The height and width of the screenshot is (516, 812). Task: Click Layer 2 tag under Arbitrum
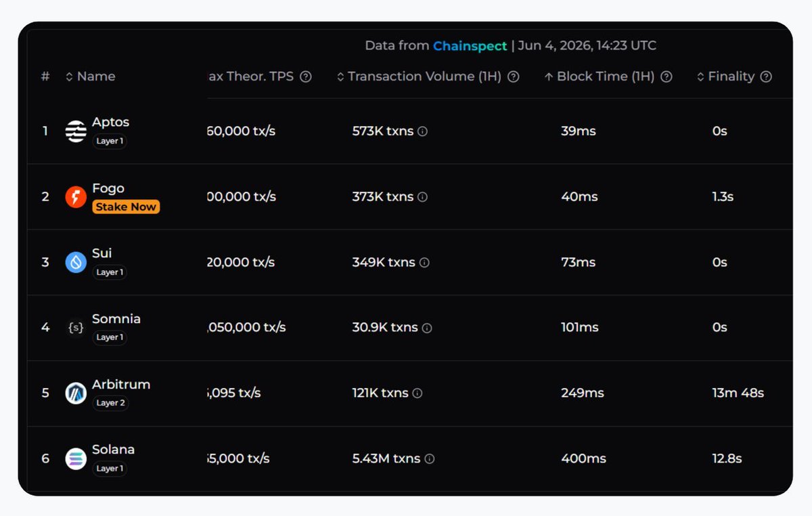pyautogui.click(x=110, y=403)
